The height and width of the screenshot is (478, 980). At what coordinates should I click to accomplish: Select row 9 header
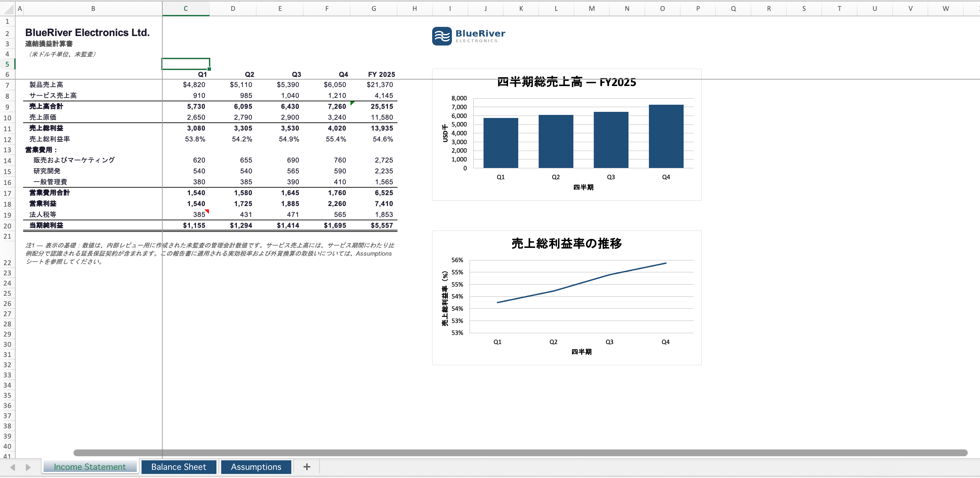click(7, 107)
